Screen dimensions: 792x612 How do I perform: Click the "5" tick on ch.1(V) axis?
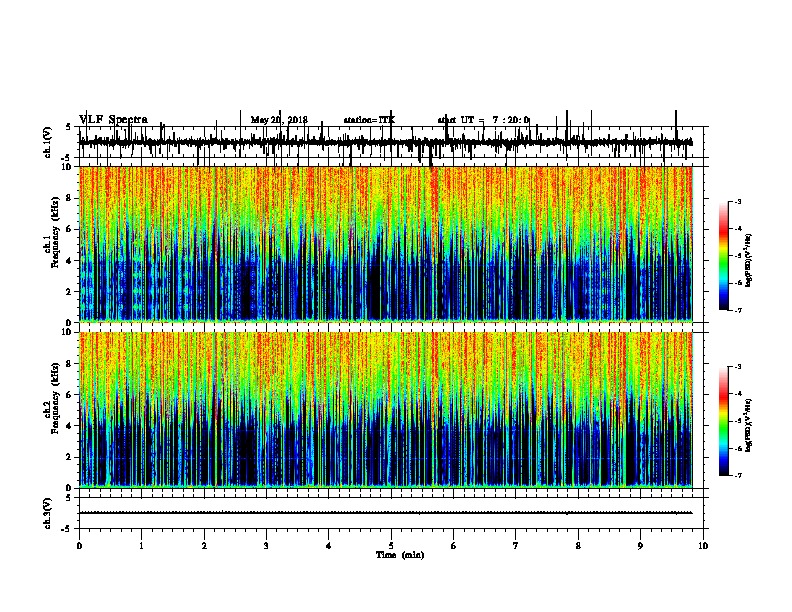tap(68, 127)
